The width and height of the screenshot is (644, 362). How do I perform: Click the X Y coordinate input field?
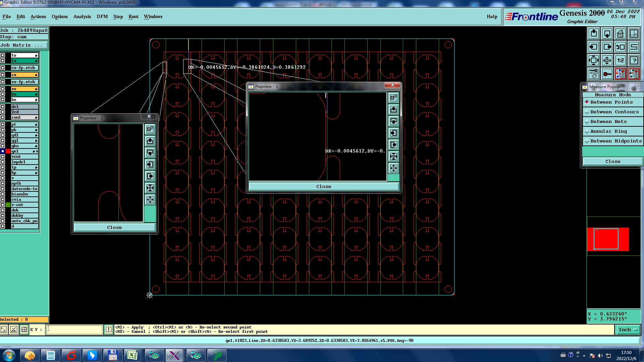click(x=74, y=329)
